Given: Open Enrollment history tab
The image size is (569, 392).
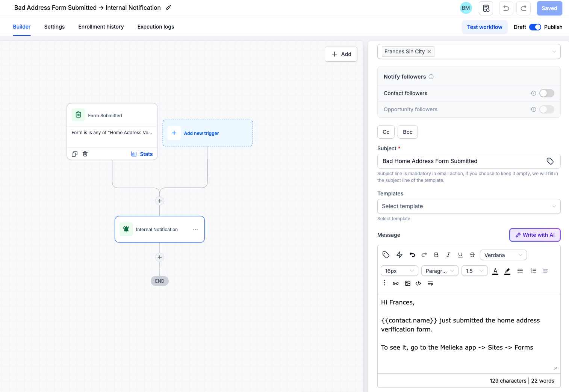Looking at the screenshot, I should pyautogui.click(x=101, y=27).
